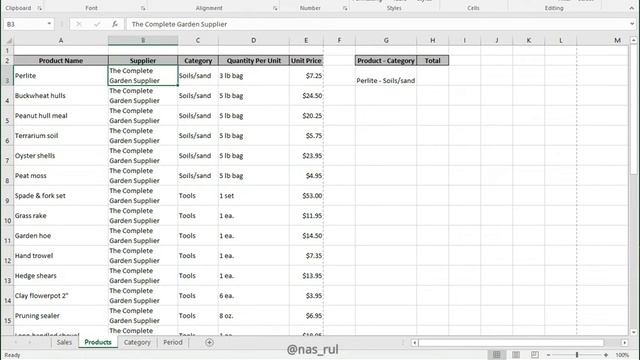
Task: Click the Quantity Per Unit header cell
Action: [253, 60]
